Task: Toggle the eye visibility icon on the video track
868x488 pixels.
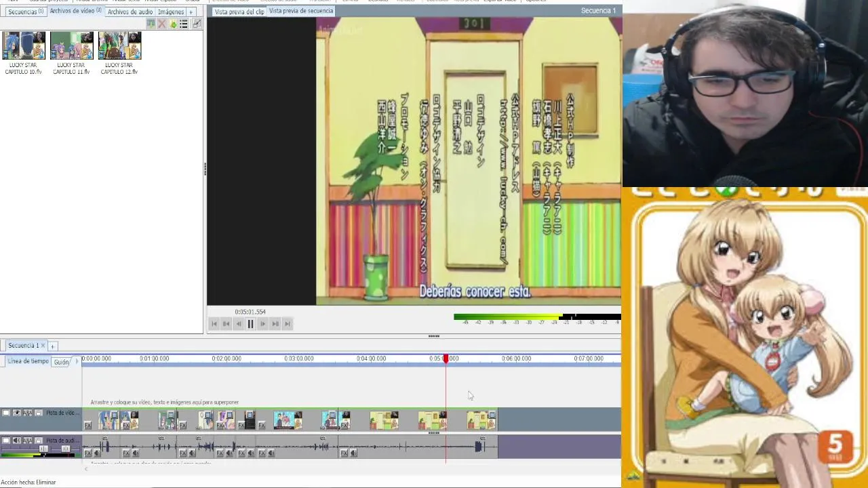Action: coord(17,413)
